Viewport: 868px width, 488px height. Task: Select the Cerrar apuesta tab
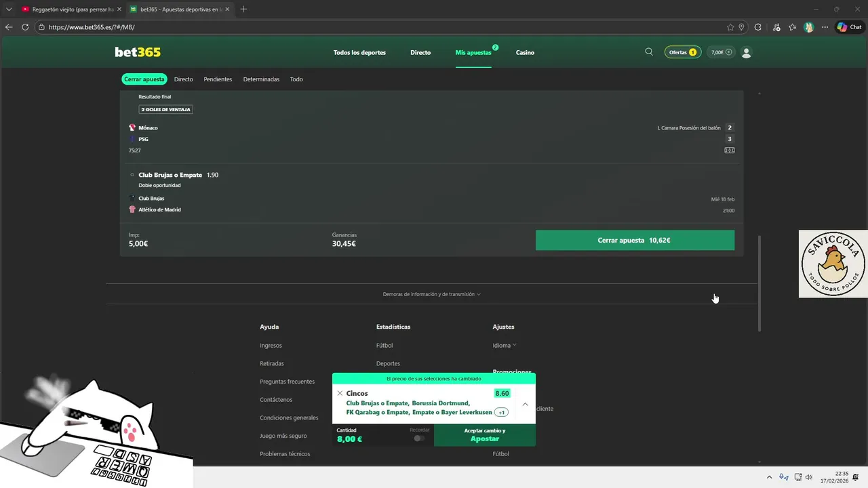(x=144, y=79)
